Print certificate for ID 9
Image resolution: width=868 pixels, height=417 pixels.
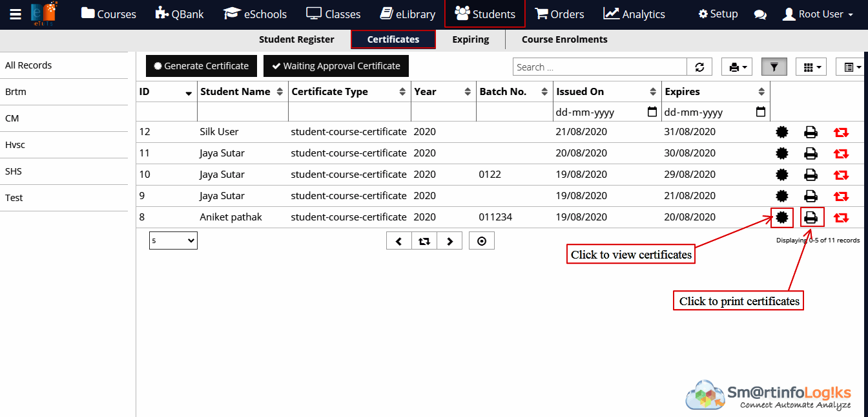811,196
